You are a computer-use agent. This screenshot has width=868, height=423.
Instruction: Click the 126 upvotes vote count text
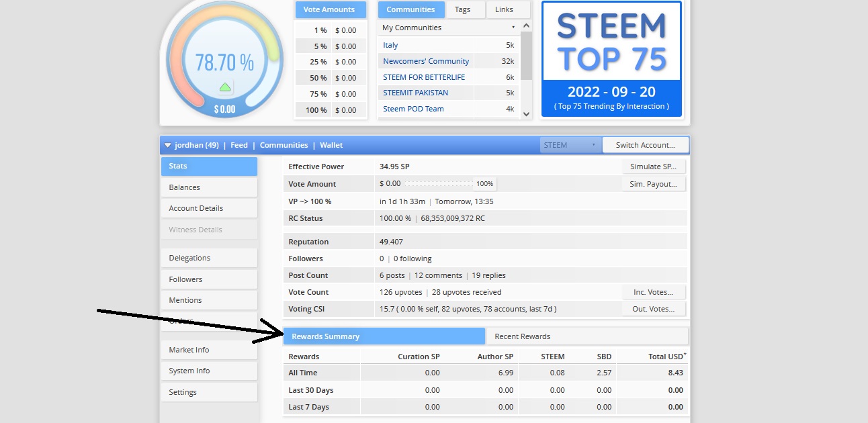[401, 292]
